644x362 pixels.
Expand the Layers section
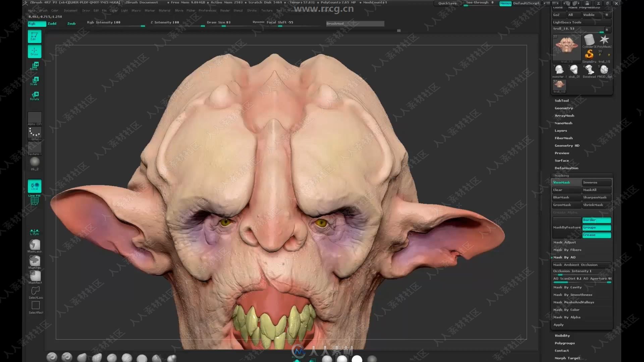tap(561, 130)
